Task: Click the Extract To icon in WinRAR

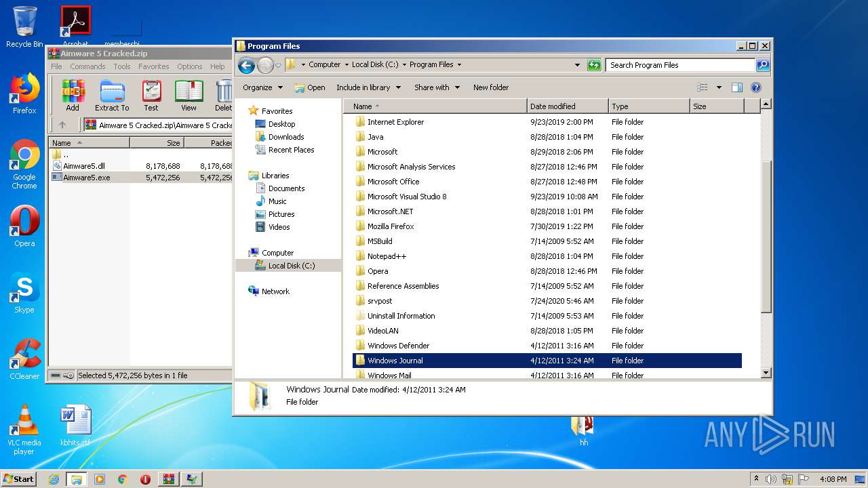Action: click(x=112, y=96)
